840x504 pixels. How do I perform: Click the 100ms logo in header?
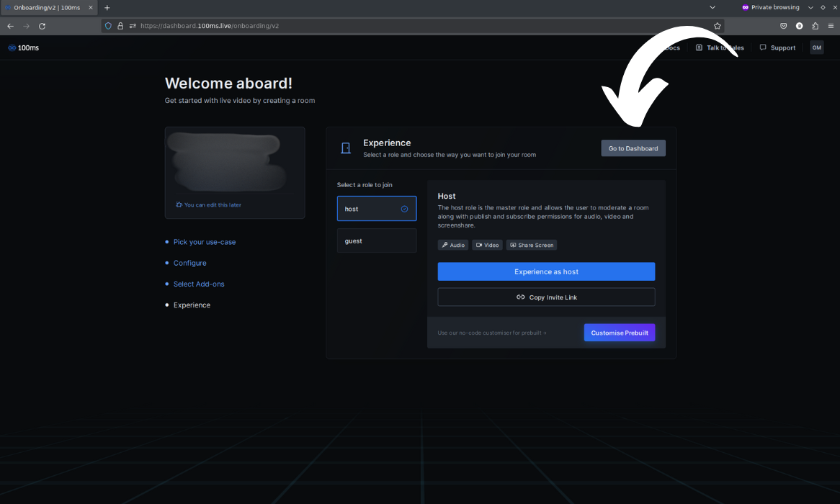tap(24, 48)
